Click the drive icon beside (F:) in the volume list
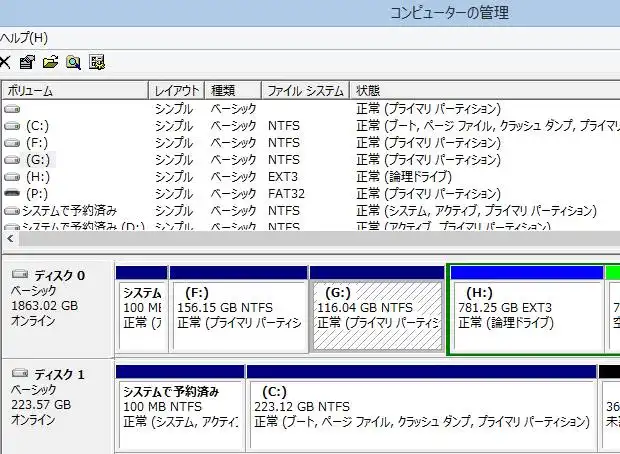Image resolution: width=620 pixels, height=454 pixels. [12, 143]
